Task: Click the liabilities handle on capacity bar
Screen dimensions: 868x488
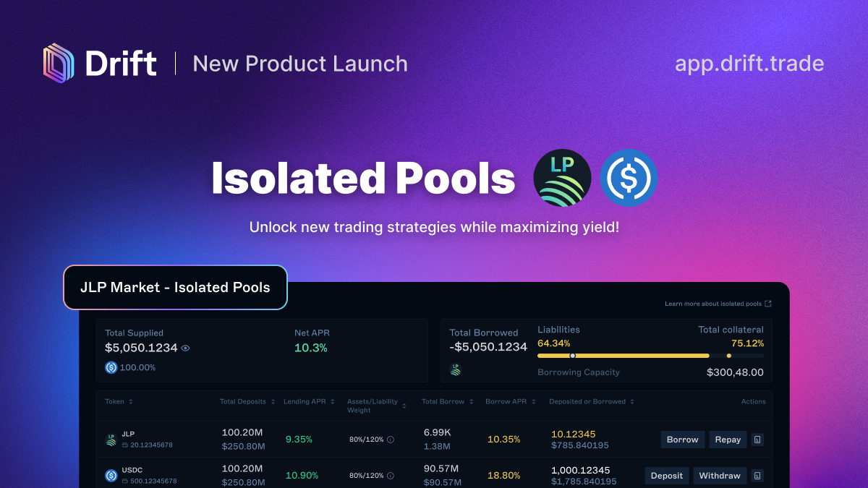Action: point(573,356)
